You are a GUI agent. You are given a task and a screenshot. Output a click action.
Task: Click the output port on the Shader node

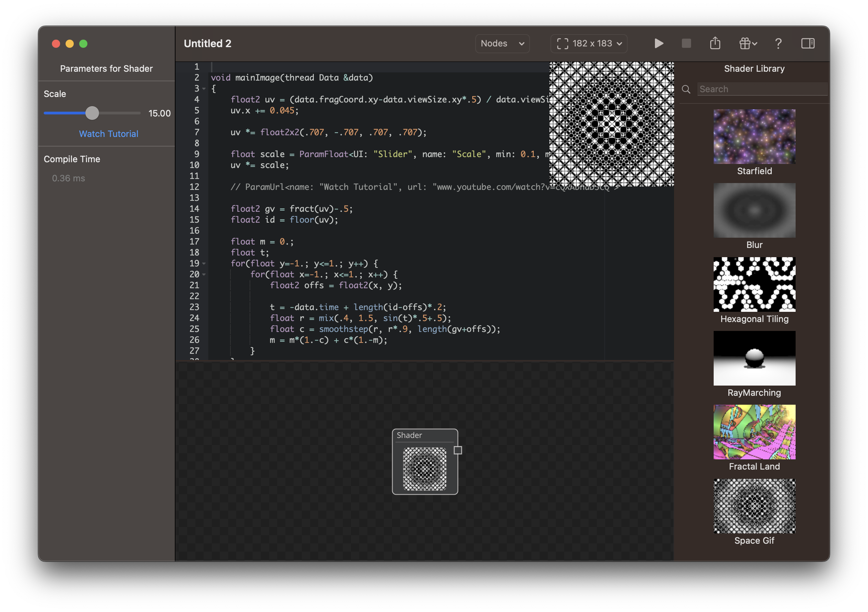click(458, 450)
